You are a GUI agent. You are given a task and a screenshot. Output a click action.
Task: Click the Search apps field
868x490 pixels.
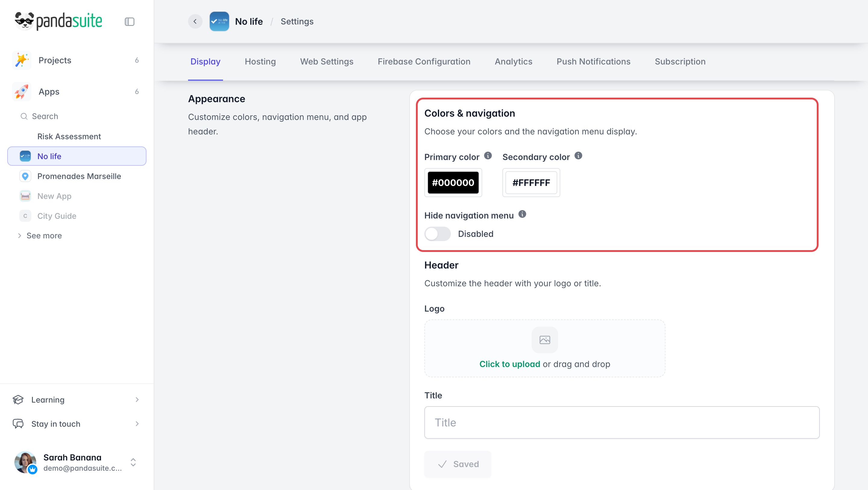click(77, 116)
